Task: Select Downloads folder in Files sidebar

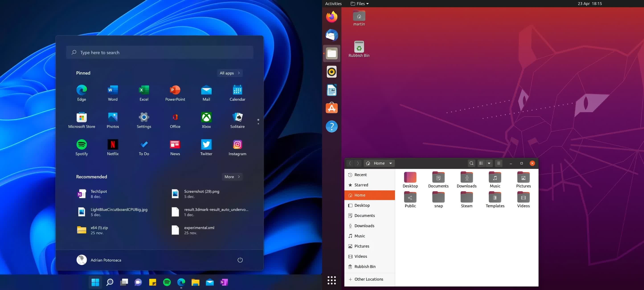Action: [x=364, y=226]
